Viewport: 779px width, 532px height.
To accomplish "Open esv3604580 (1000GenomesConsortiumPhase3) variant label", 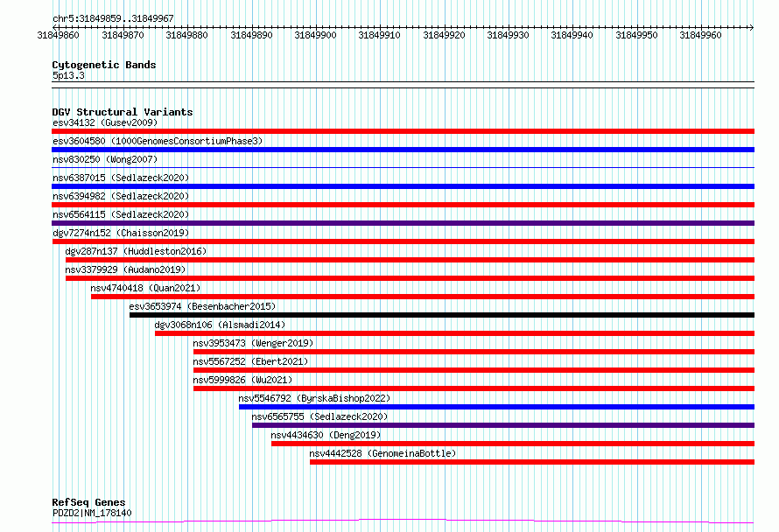I will (158, 141).
